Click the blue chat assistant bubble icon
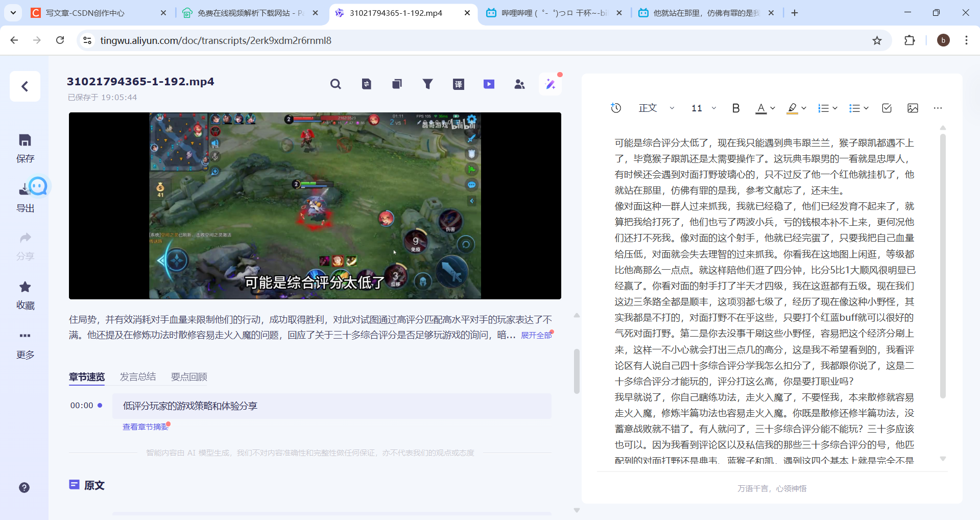This screenshot has width=980, height=520. 38,186
